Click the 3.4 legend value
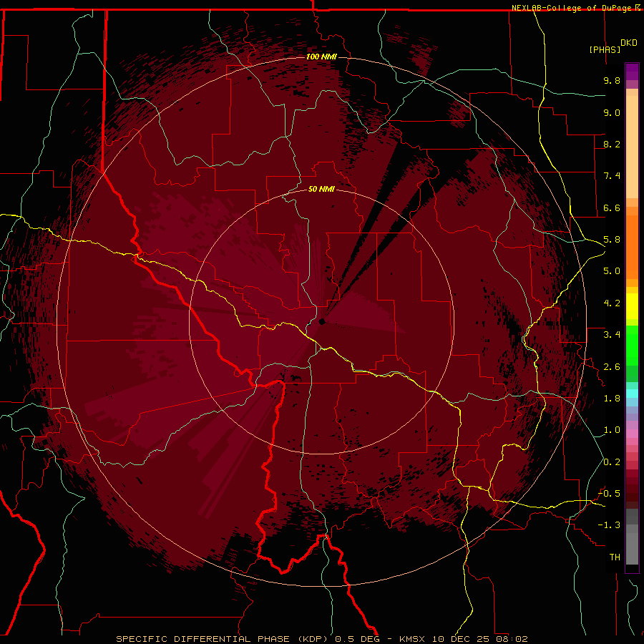Screen dimensions: 644x644 coord(612,335)
